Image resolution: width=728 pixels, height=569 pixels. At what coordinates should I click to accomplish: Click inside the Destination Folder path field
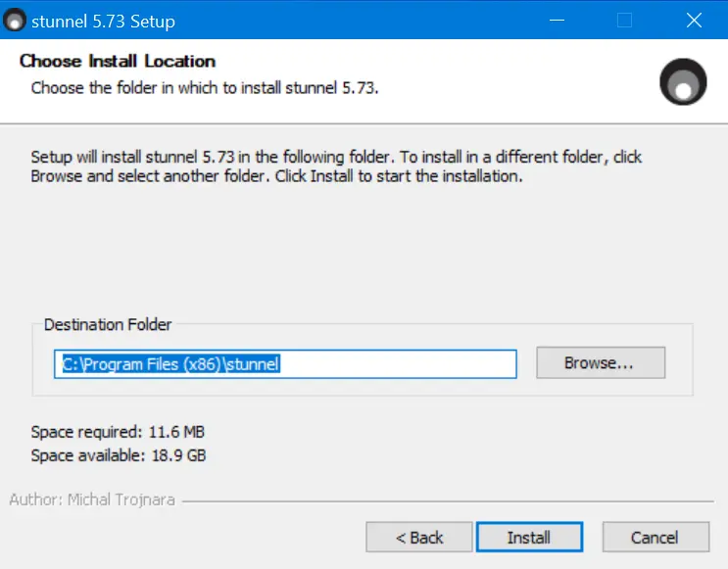pyautogui.click(x=285, y=364)
